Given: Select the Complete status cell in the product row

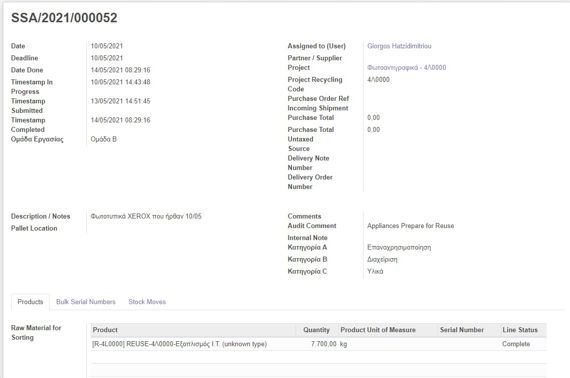Looking at the screenshot, I should (x=516, y=344).
